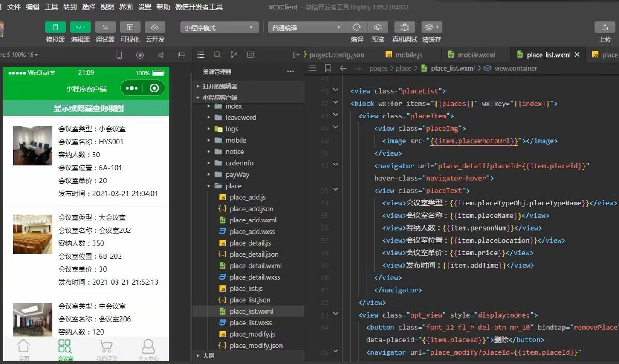Image resolution: width=619 pixels, height=364 pixels.
Task: Start real device debugging
Action: (405, 27)
